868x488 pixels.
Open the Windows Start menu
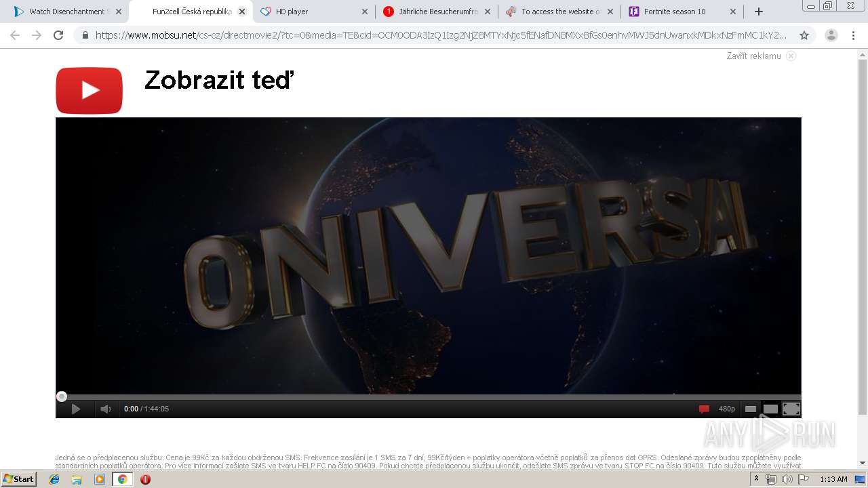[x=19, y=479]
